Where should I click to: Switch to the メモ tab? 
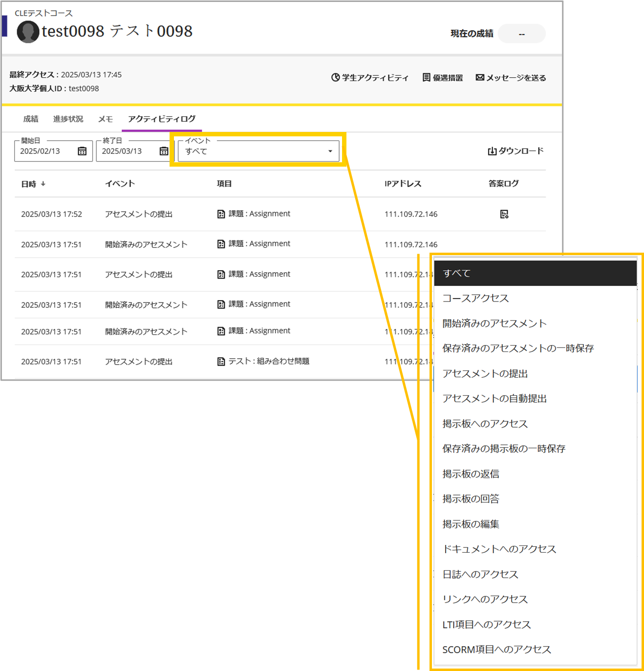106,119
